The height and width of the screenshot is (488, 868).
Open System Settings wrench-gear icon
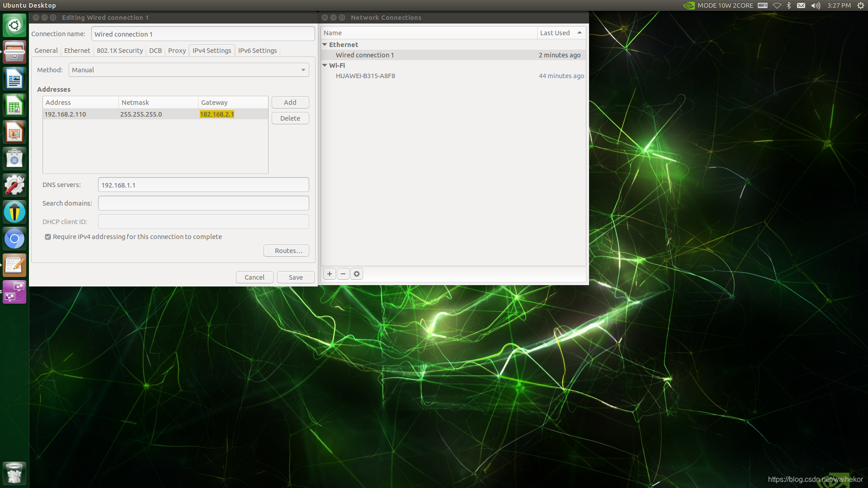[14, 185]
